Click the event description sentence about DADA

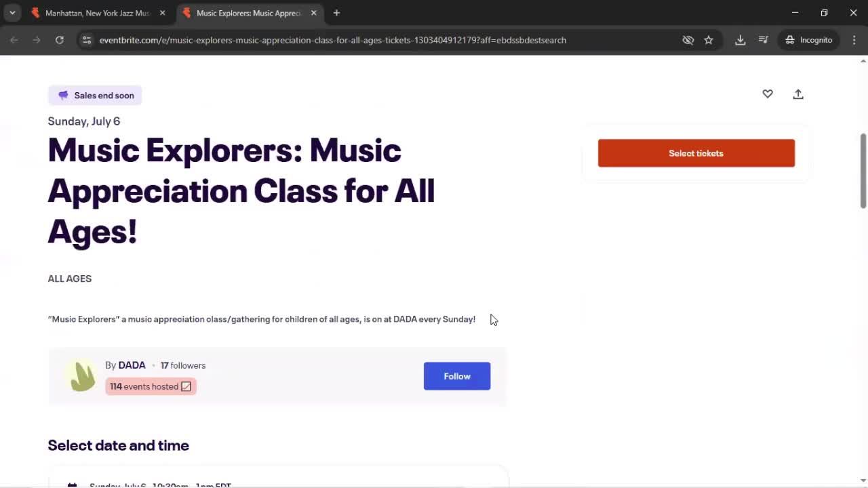[262, 319]
